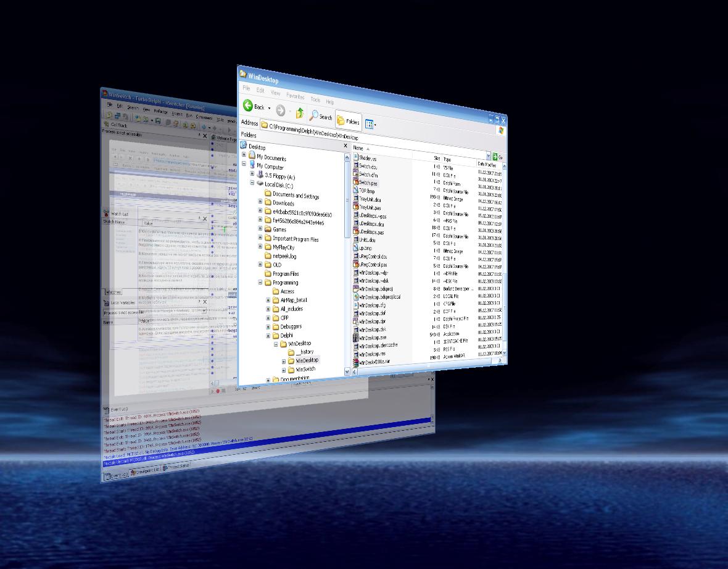Navigate up using the folder-up toolbar icon

click(299, 113)
